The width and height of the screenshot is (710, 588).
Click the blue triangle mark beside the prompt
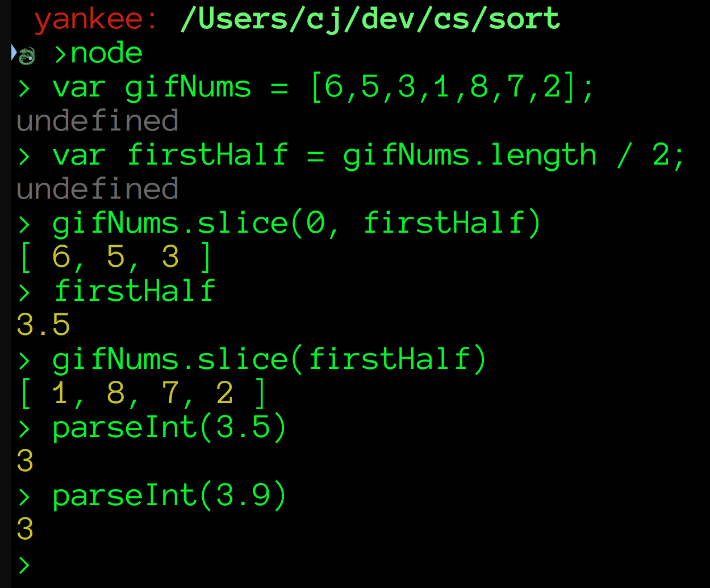[x=14, y=53]
